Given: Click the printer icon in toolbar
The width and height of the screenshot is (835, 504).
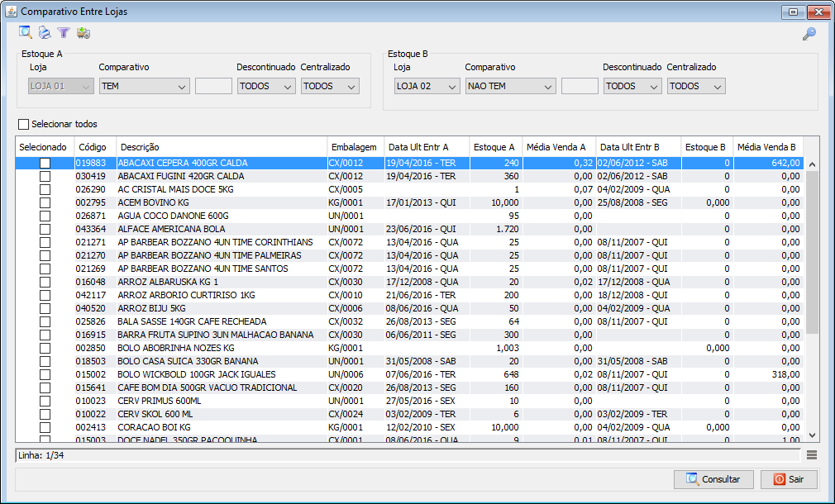Looking at the screenshot, I should tap(45, 33).
